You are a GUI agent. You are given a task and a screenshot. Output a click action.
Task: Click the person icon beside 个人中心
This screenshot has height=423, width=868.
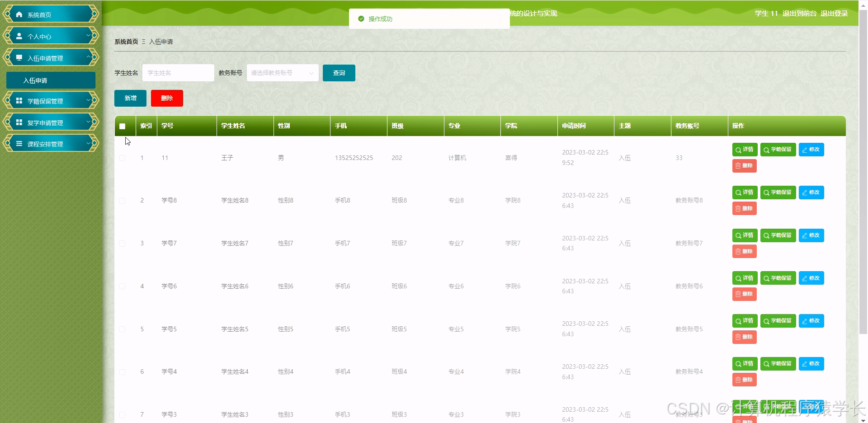19,36
